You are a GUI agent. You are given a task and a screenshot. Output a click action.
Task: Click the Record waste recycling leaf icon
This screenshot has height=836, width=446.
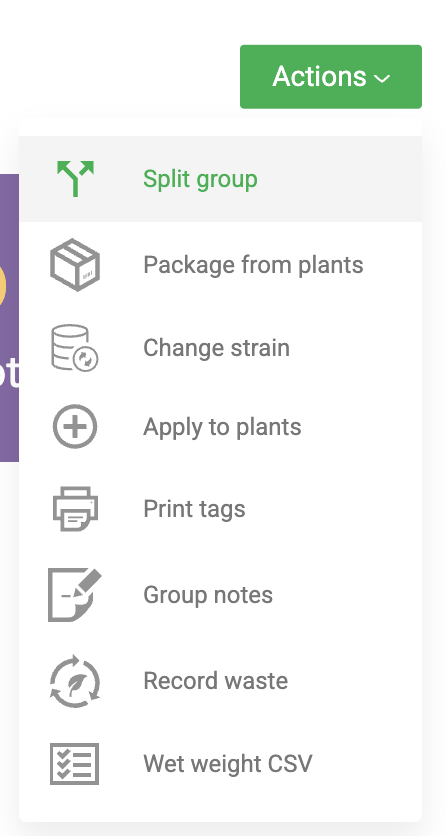75,681
